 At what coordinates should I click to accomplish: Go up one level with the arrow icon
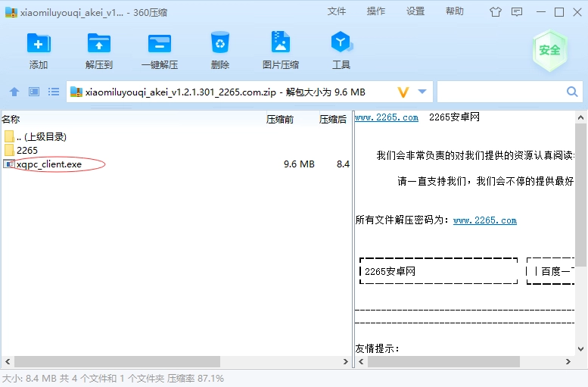(x=14, y=92)
